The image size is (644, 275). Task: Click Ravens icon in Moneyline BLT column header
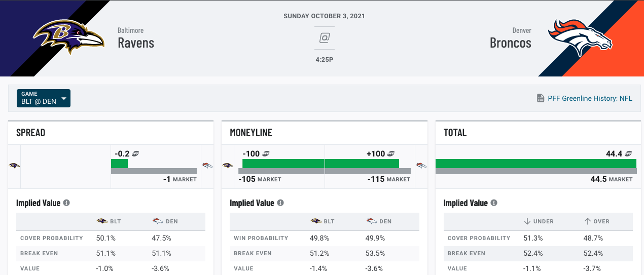point(315,221)
